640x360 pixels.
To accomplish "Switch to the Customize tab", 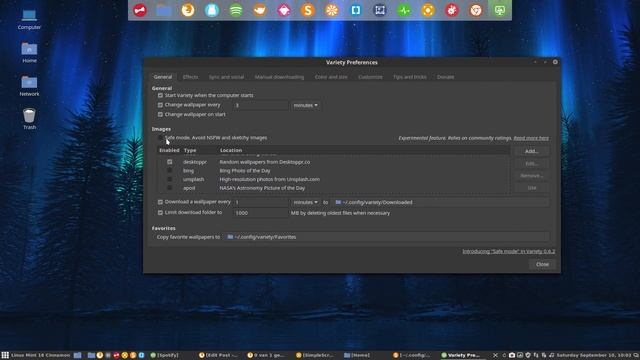I will coord(370,77).
